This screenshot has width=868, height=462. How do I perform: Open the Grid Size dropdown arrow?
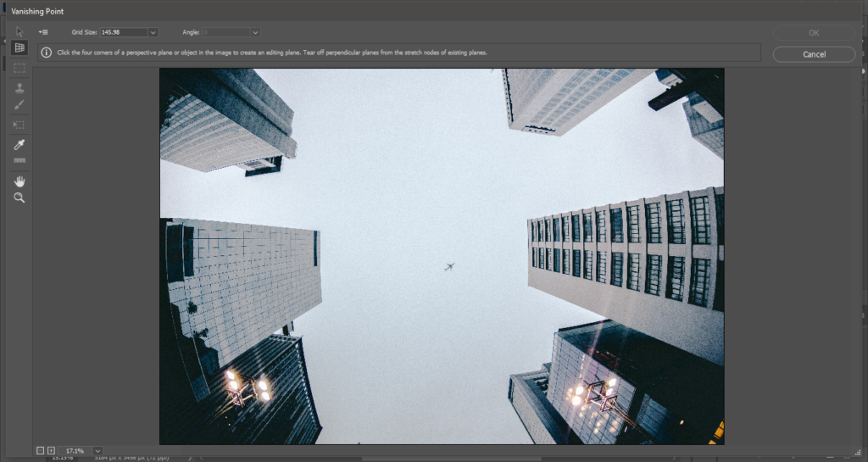pyautogui.click(x=153, y=32)
